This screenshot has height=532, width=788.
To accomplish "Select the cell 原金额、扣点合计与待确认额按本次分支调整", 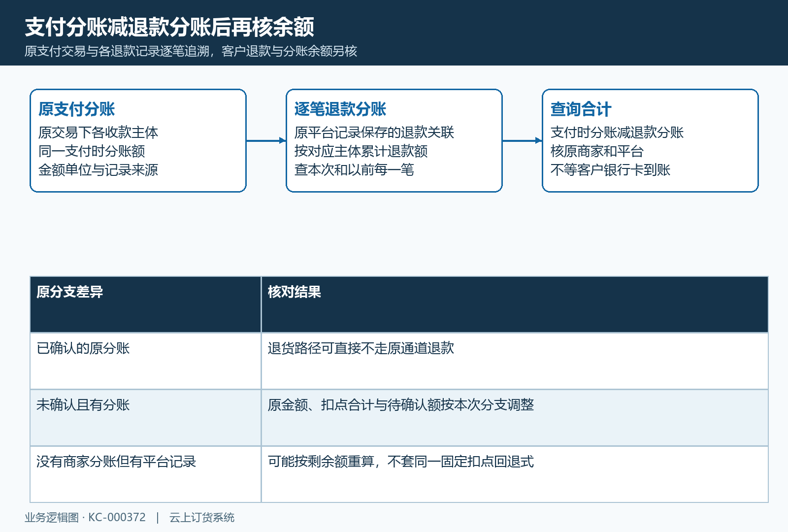I will click(x=515, y=418).
